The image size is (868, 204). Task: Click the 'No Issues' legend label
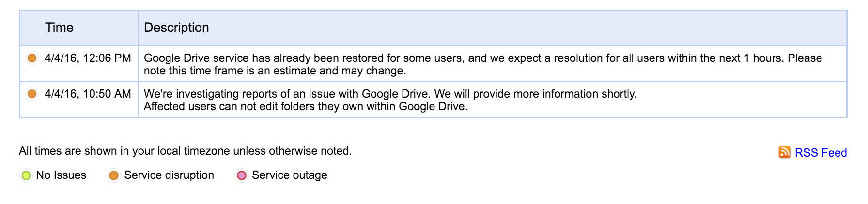[x=61, y=175]
